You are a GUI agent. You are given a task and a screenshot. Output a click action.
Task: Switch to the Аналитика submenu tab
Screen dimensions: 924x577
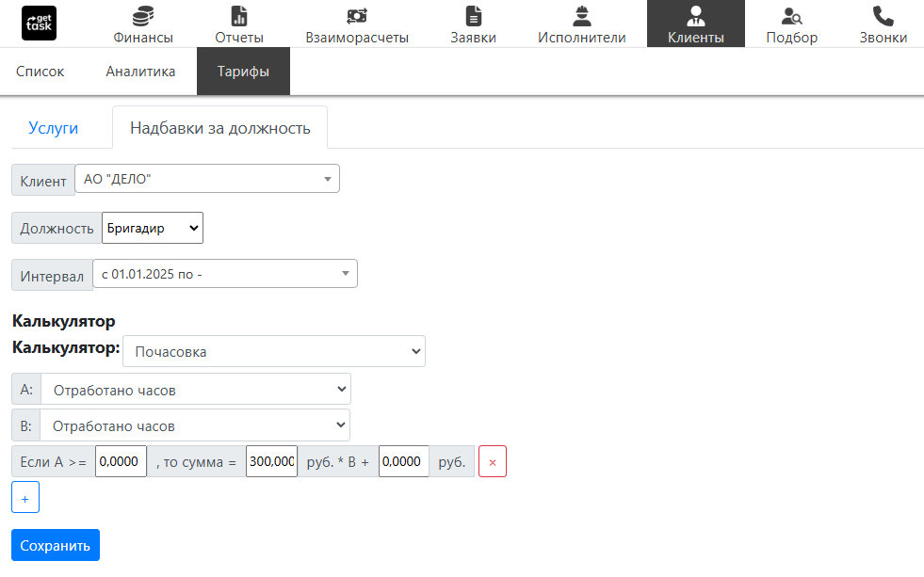(140, 72)
